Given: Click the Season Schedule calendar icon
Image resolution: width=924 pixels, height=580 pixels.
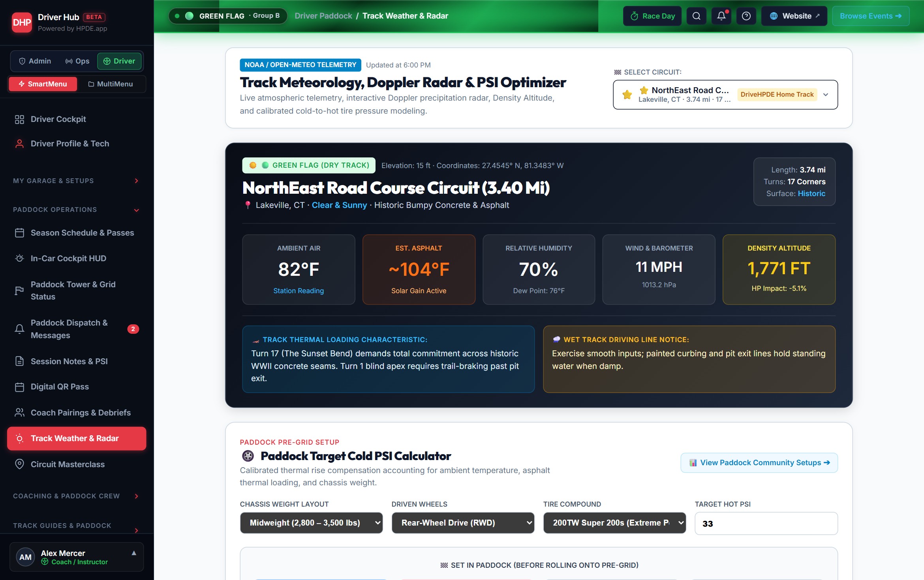Looking at the screenshot, I should 19,233.
